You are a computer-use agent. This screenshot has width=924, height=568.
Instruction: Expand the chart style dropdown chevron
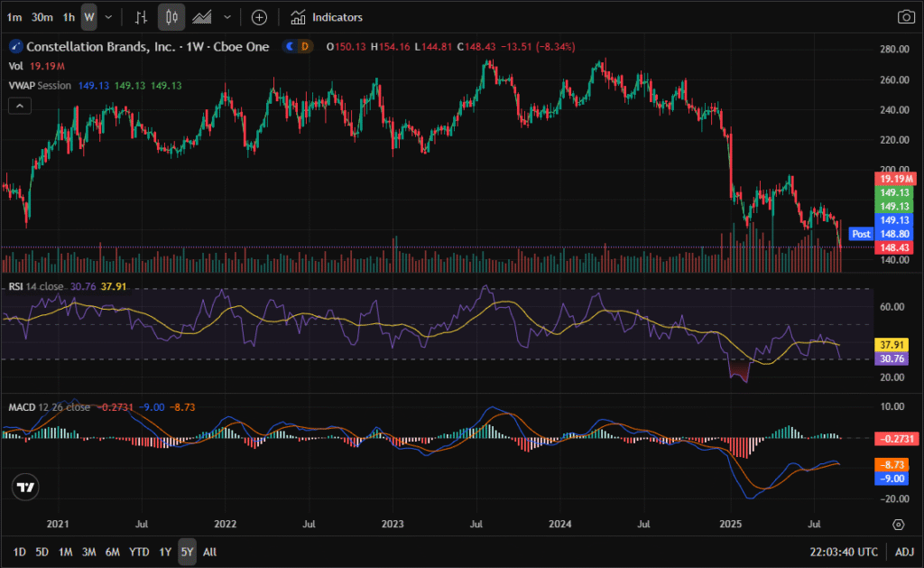(x=226, y=17)
